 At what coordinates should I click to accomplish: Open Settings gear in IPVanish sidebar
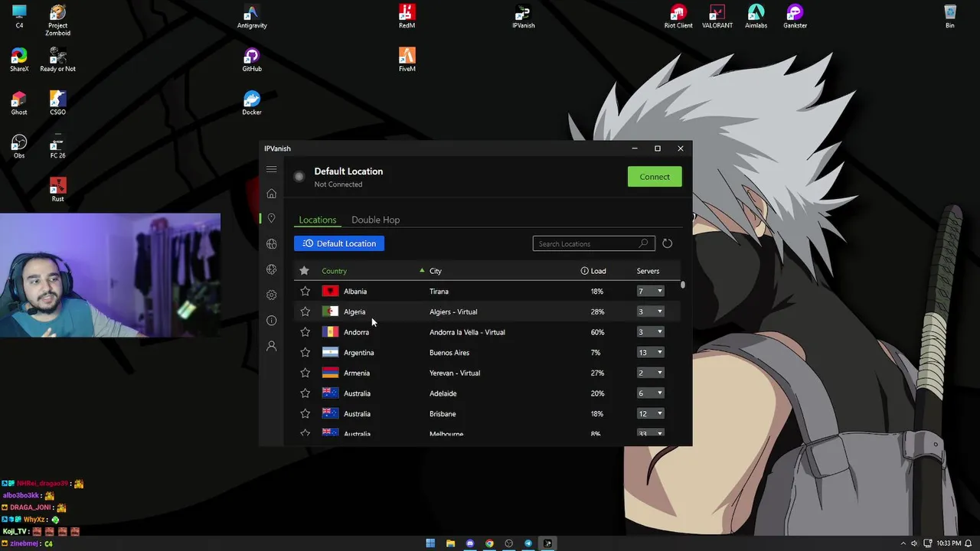(x=271, y=295)
